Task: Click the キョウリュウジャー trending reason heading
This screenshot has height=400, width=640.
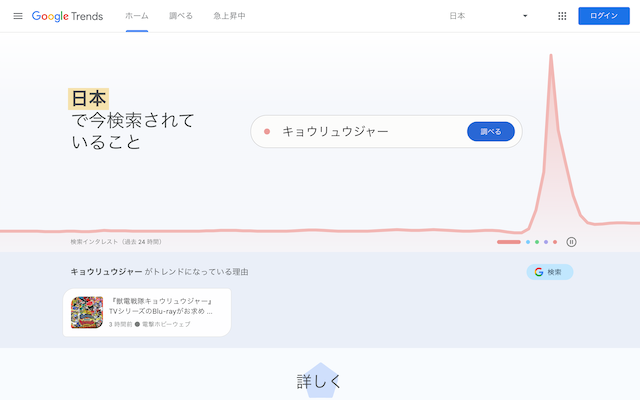Action: [159, 272]
